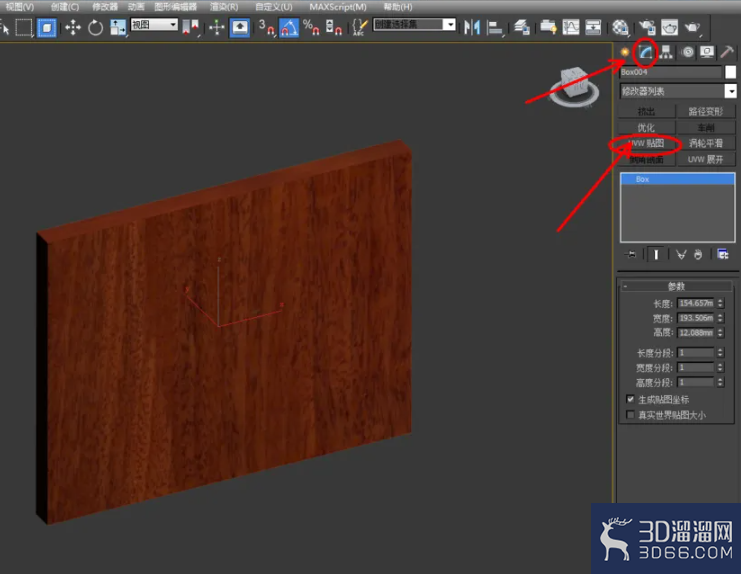
Task: Click the Use Pivot Point Center icon
Action: coord(190,27)
